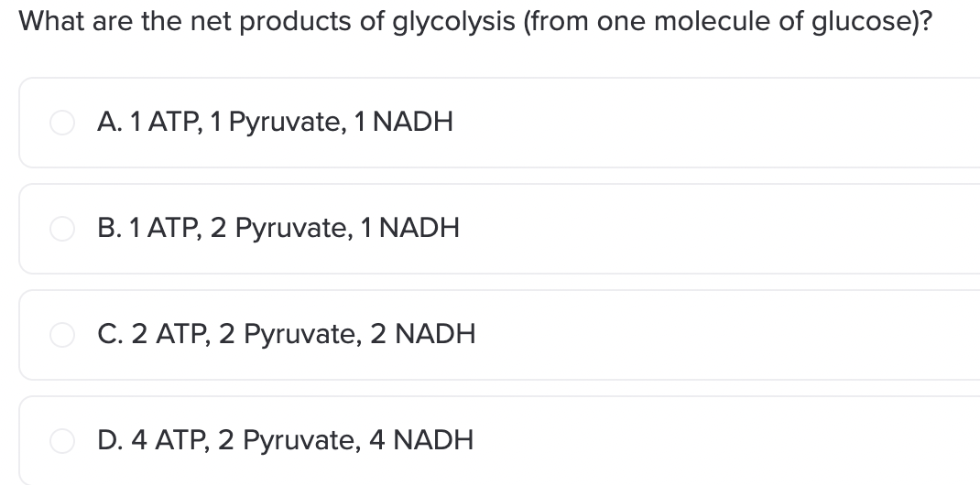Viewport: 980px width, 485px height.
Task: Click the letter 'D.' label
Action: pos(111,440)
